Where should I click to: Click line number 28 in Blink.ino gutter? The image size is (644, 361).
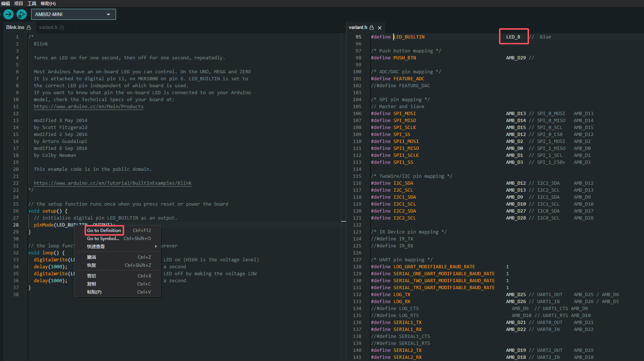click(x=16, y=225)
